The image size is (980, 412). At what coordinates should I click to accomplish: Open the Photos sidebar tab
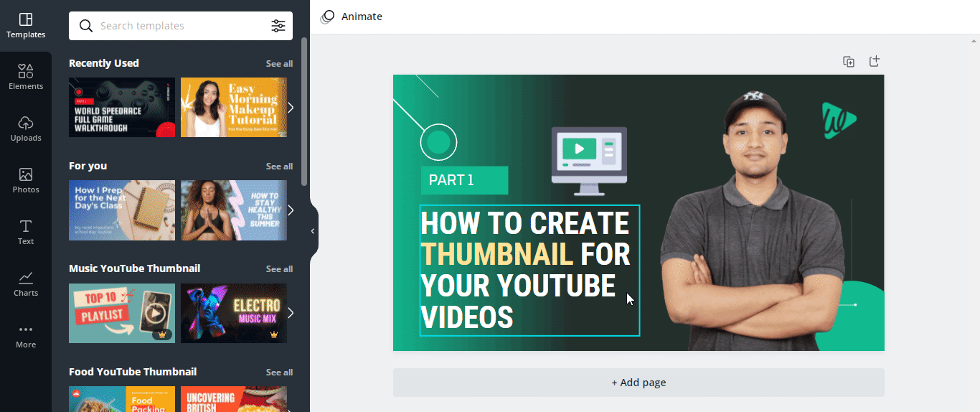26,181
